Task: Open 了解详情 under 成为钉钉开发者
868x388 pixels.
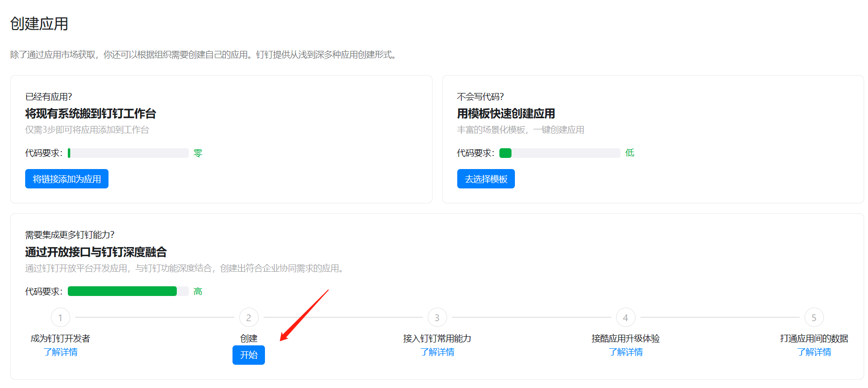Action: (x=61, y=352)
